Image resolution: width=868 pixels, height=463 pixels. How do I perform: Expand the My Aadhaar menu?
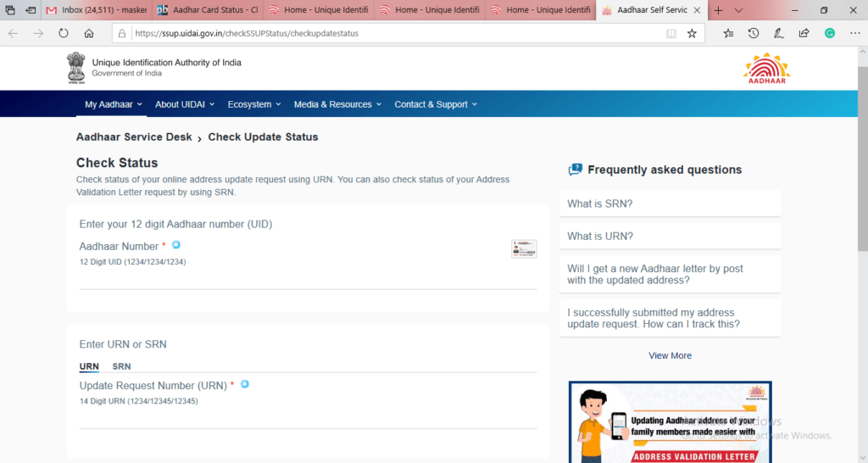[113, 104]
